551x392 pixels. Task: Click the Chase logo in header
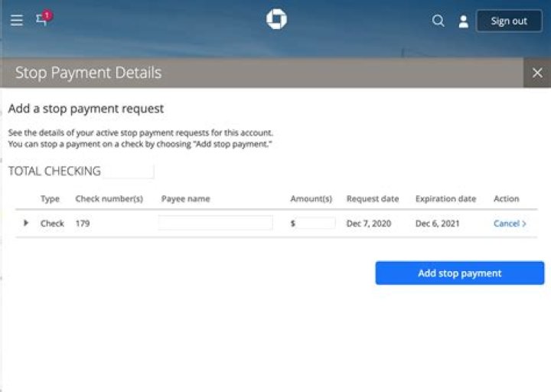pyautogui.click(x=276, y=19)
